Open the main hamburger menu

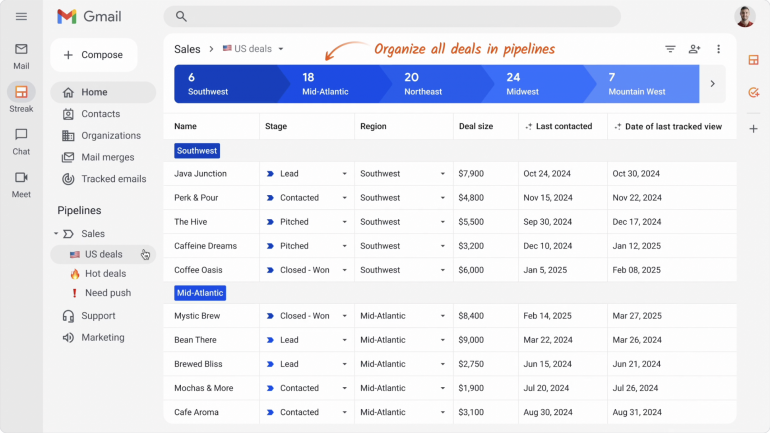coord(21,17)
